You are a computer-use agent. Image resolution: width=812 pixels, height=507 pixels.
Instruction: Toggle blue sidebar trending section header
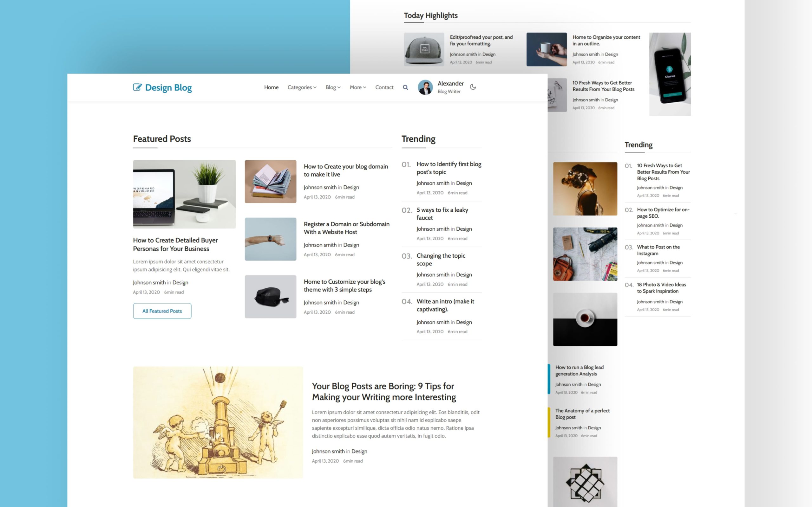tap(639, 144)
